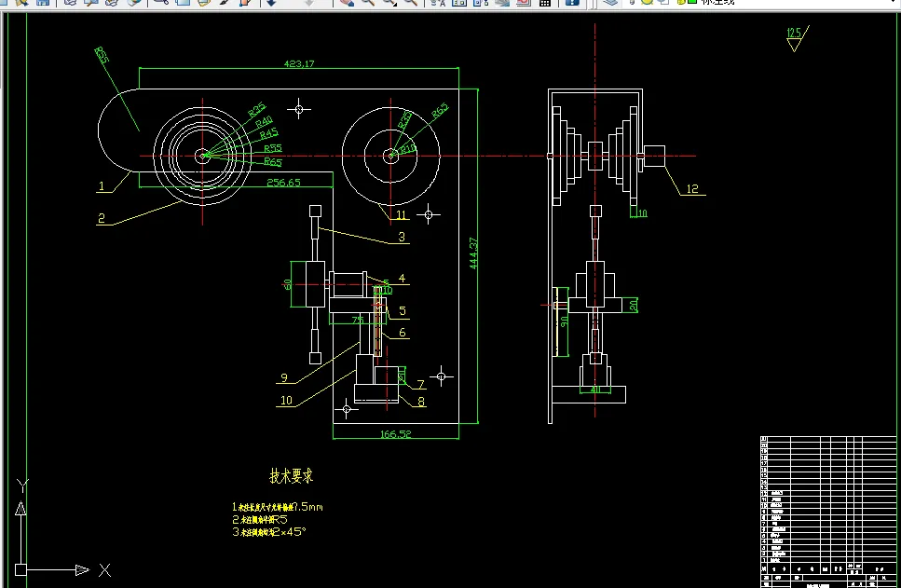Select the R40 radius label
901x588 pixels.
pyautogui.click(x=264, y=122)
